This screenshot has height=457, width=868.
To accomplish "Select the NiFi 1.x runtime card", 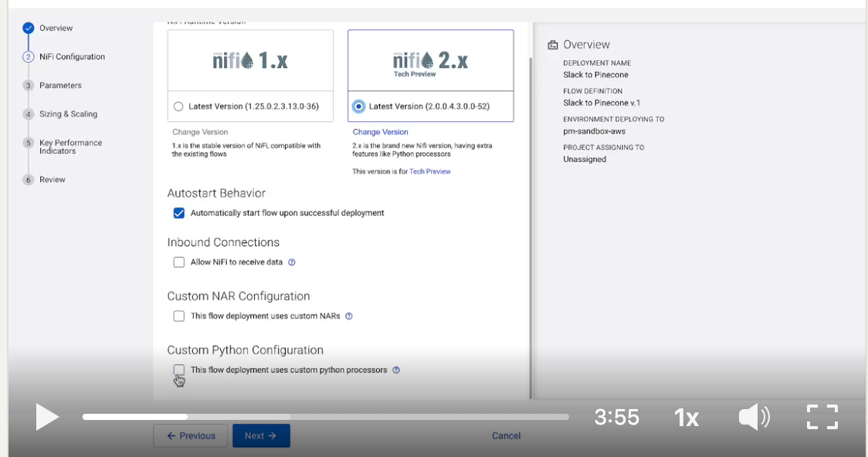I will pos(249,62).
